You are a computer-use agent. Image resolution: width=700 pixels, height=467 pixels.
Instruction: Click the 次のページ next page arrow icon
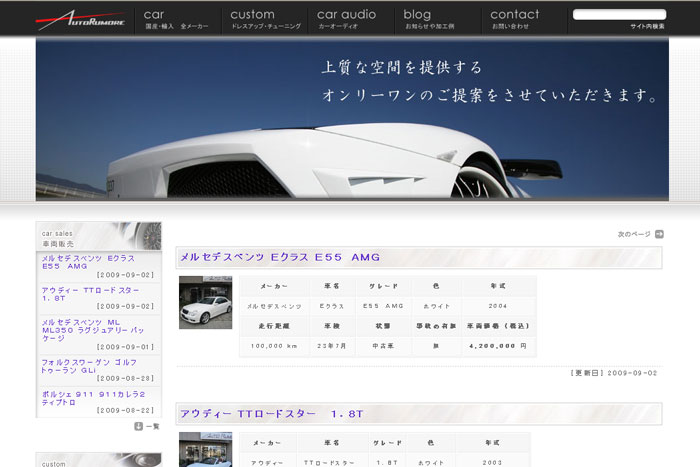659,234
